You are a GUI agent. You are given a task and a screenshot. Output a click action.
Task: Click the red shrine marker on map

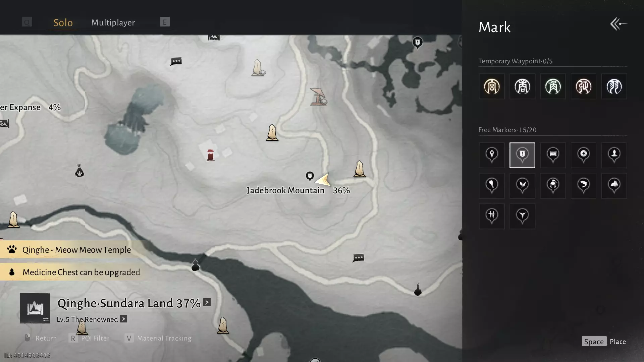tap(210, 155)
